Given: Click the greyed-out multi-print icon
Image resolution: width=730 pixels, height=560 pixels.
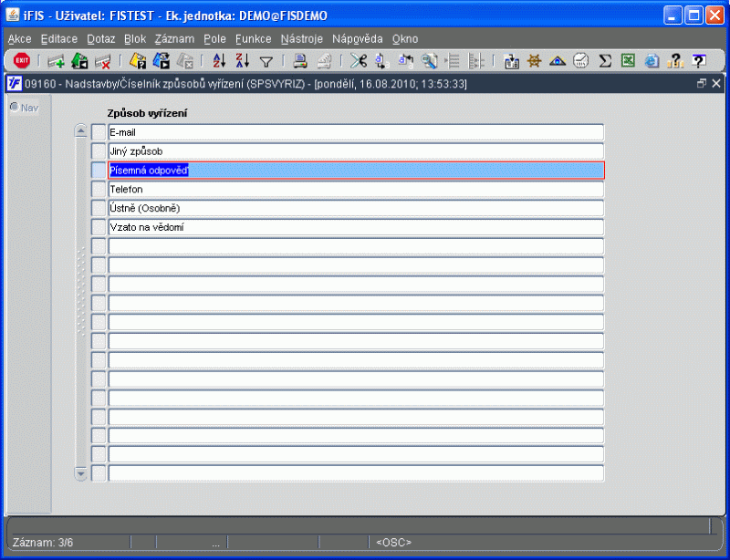Looking at the screenshot, I should pyautogui.click(x=324, y=61).
